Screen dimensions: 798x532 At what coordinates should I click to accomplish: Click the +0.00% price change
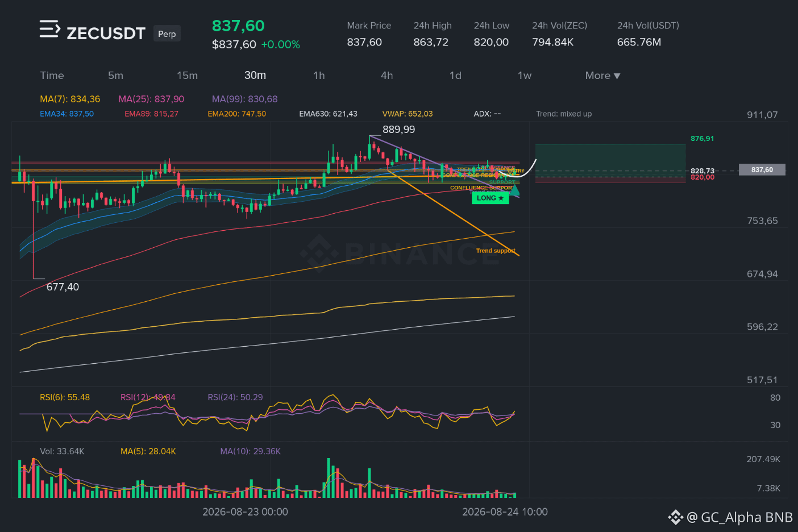coord(280,44)
